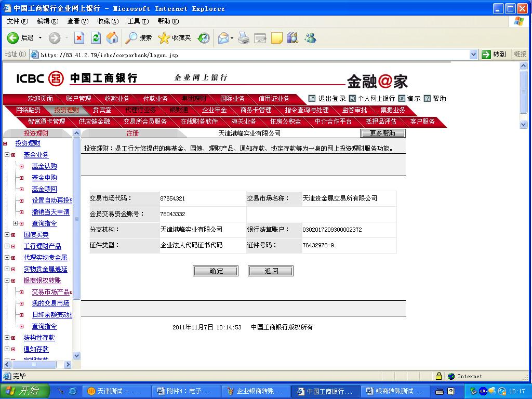Click the ICBC round logo
The height and width of the screenshot is (399, 532).
[x=56, y=79]
